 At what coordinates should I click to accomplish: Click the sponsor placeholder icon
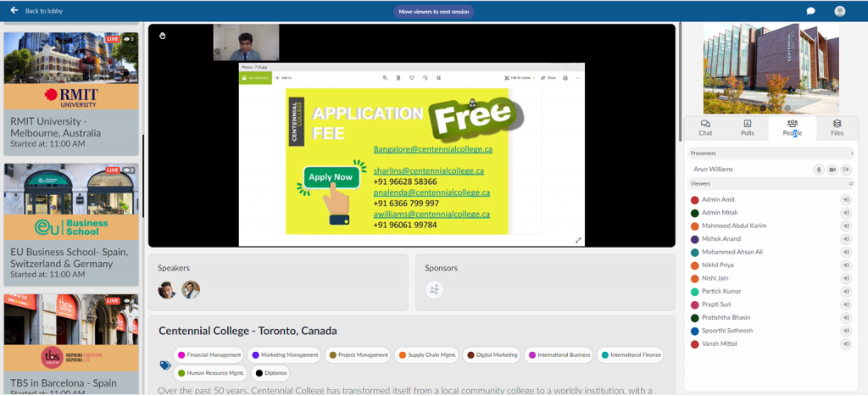[x=434, y=290]
